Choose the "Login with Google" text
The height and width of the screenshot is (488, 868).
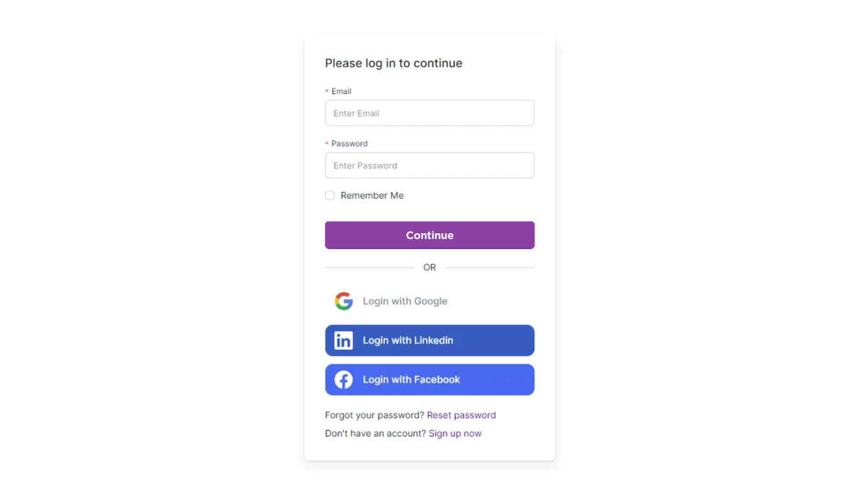pyautogui.click(x=405, y=301)
